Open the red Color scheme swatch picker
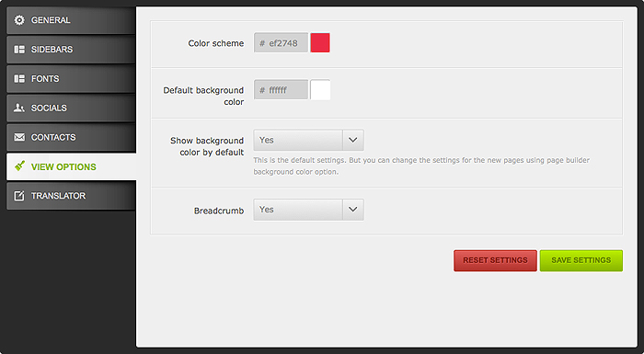Screen dimensions: 644x354 [320, 42]
